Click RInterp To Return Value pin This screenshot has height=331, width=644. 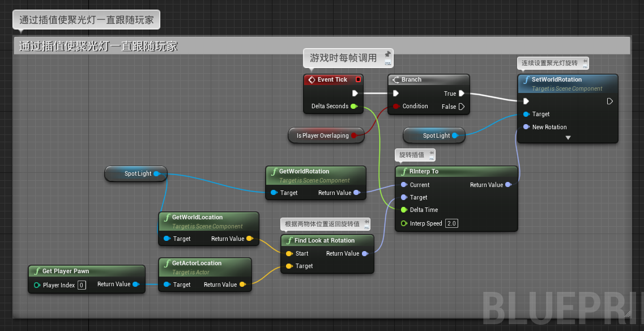(508, 185)
